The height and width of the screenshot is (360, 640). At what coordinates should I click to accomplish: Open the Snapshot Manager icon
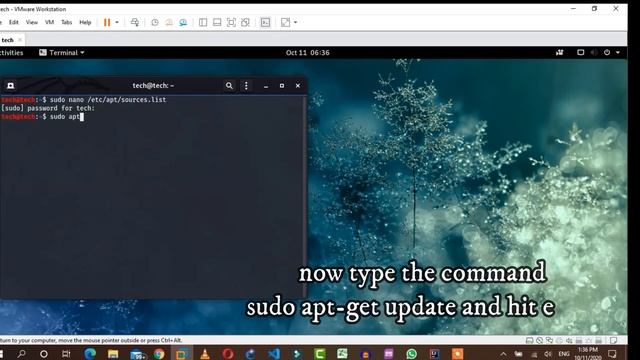pos(183,22)
